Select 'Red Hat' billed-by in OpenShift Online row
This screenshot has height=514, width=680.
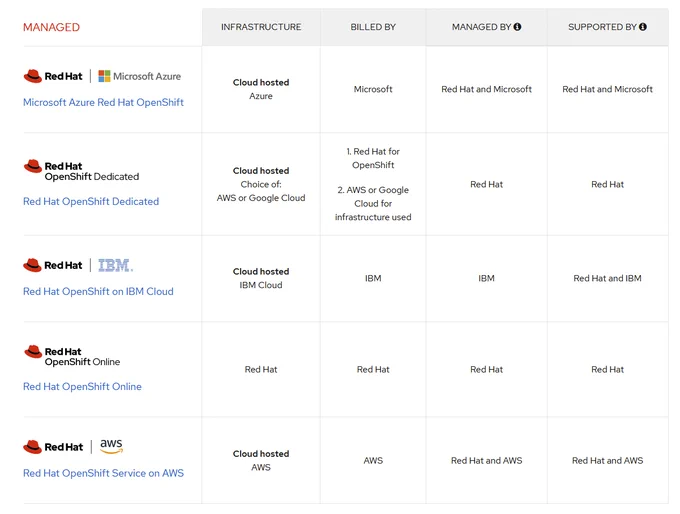373,370
